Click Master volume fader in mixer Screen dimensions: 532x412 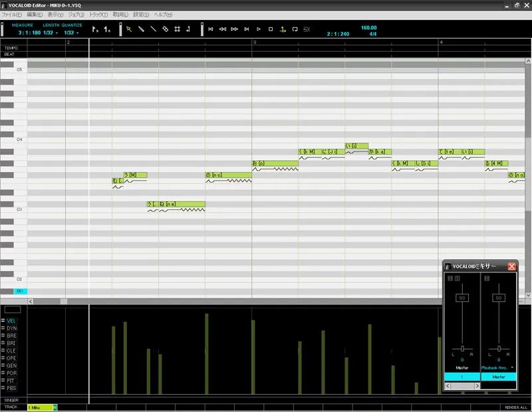[x=499, y=298]
